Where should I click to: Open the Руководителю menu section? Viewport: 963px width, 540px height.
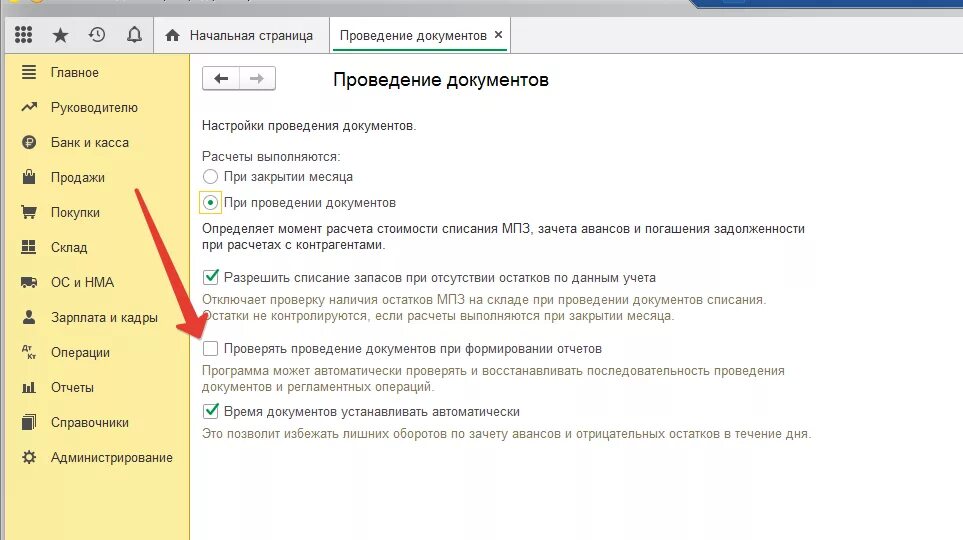[x=94, y=108]
